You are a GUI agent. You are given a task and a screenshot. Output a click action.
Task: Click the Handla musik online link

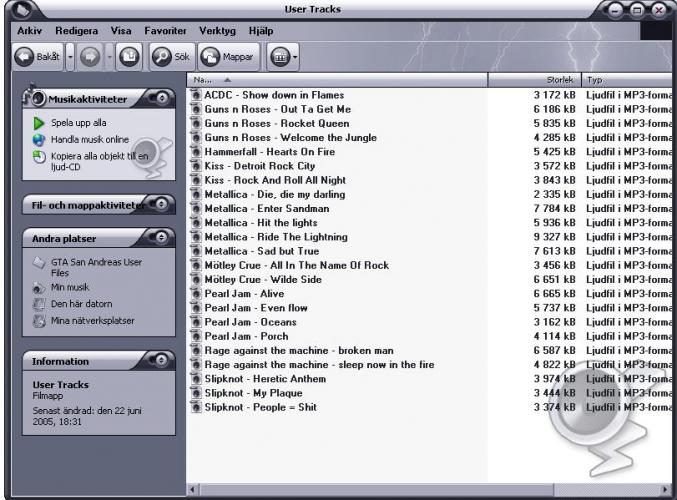(89, 139)
